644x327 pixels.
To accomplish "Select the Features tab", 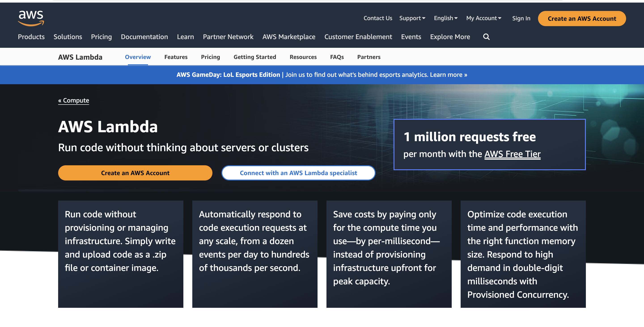I will pyautogui.click(x=176, y=56).
